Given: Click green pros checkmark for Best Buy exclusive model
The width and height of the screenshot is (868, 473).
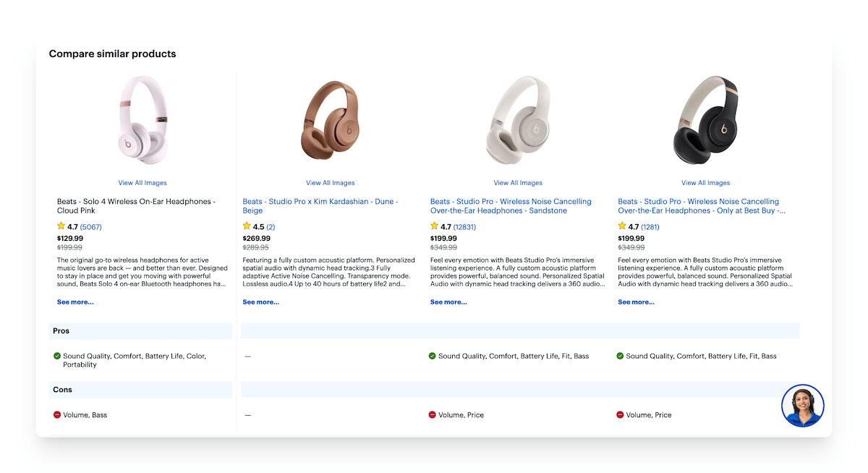Looking at the screenshot, I should [621, 356].
